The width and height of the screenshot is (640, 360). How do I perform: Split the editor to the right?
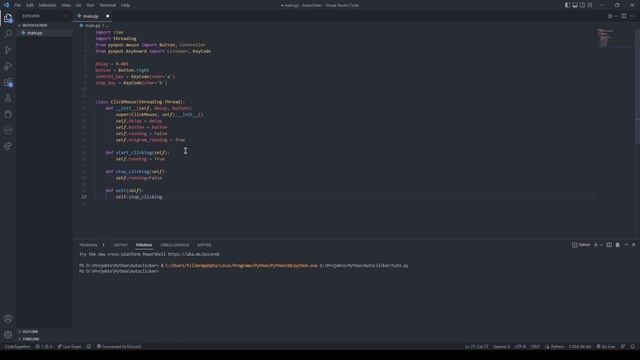point(624,16)
